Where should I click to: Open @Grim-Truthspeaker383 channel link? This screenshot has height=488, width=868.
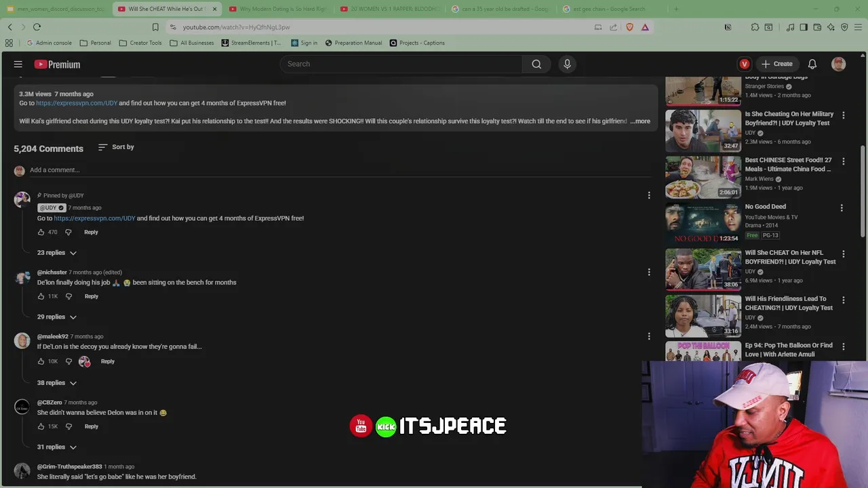coord(69,466)
